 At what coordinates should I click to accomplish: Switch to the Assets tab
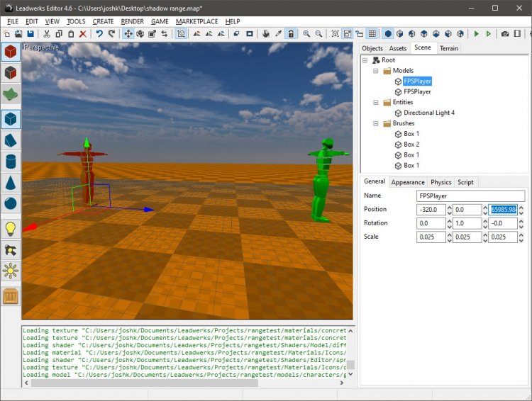[398, 48]
